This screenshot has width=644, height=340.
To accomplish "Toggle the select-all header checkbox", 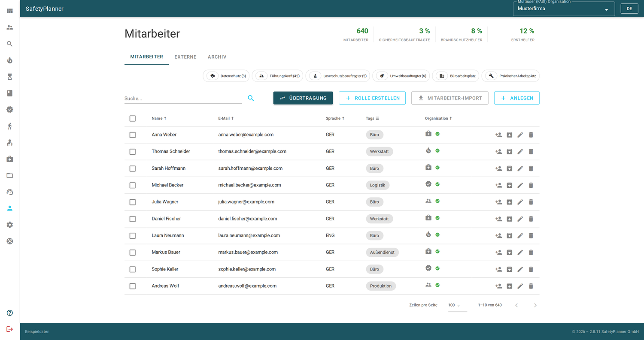I will [133, 118].
